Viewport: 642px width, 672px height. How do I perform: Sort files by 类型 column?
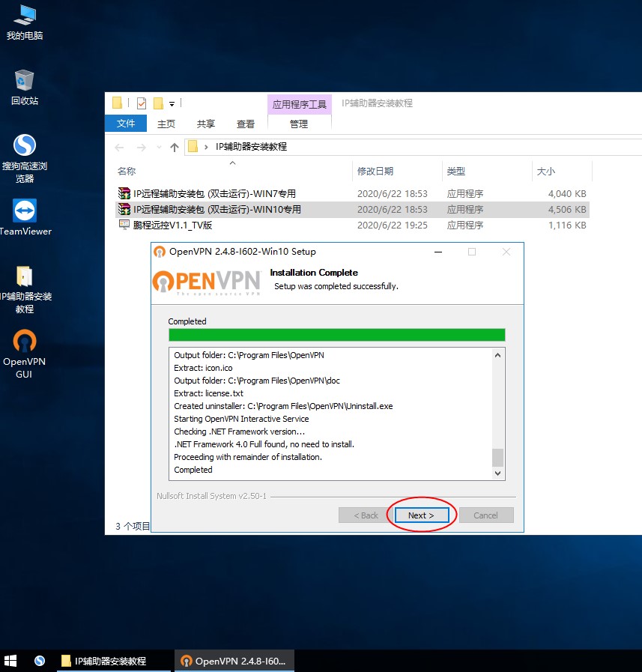456,171
